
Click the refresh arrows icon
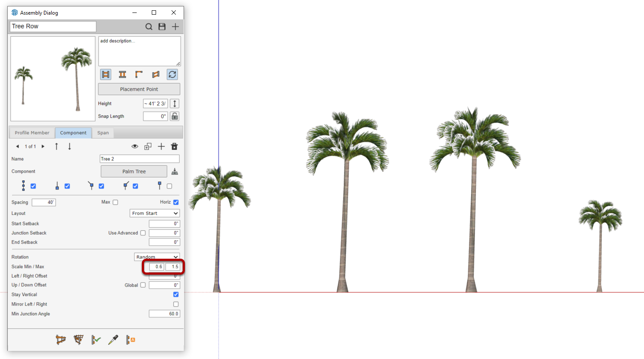172,74
